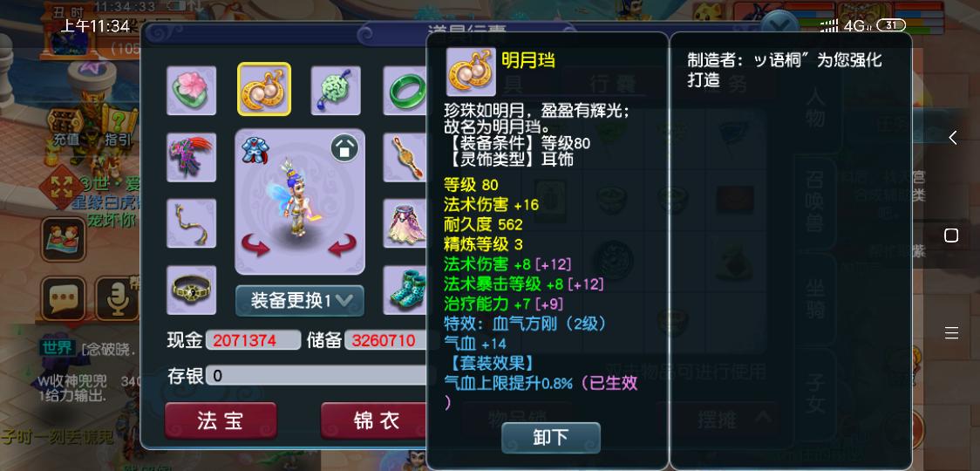Switch to the 坐骑 side tab

(813, 298)
